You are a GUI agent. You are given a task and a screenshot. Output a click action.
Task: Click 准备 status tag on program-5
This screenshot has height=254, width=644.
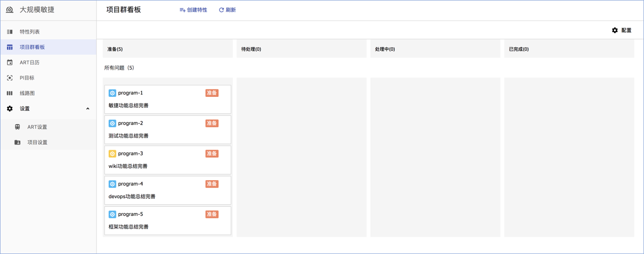coord(212,214)
